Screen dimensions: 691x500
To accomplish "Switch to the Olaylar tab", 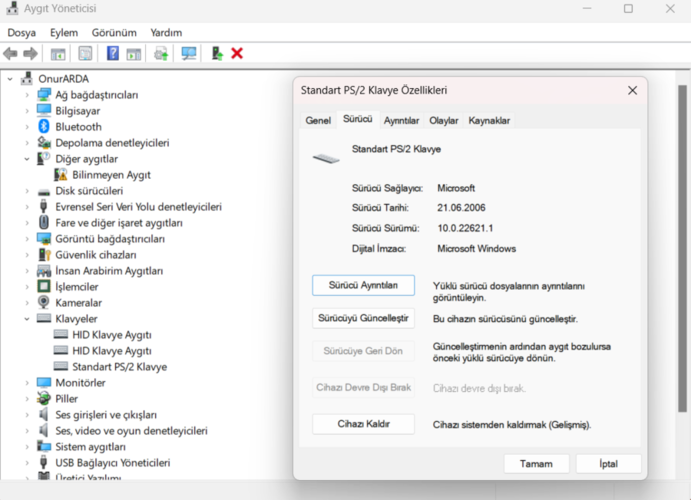I will click(443, 120).
